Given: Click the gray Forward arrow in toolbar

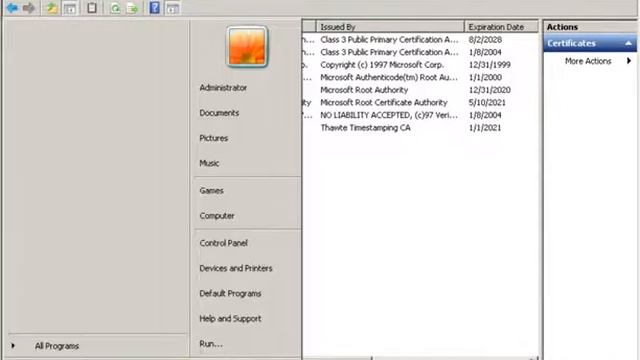Looking at the screenshot, I should [x=29, y=8].
